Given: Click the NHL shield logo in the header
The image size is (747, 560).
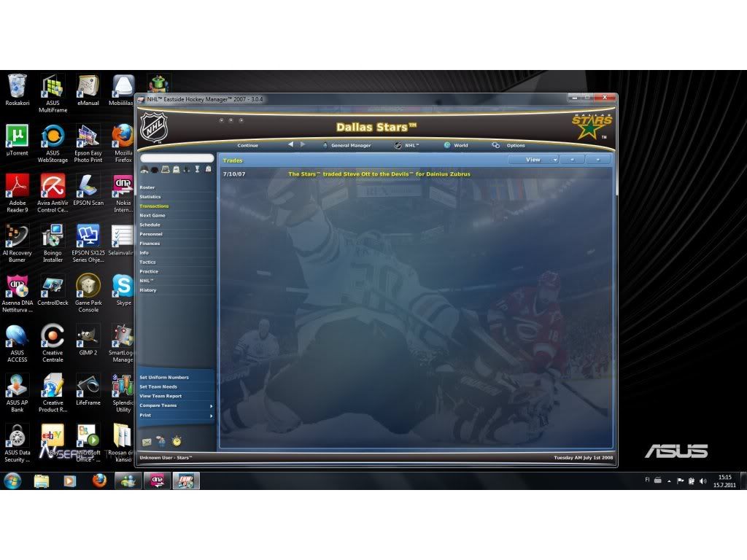Looking at the screenshot, I should [154, 127].
